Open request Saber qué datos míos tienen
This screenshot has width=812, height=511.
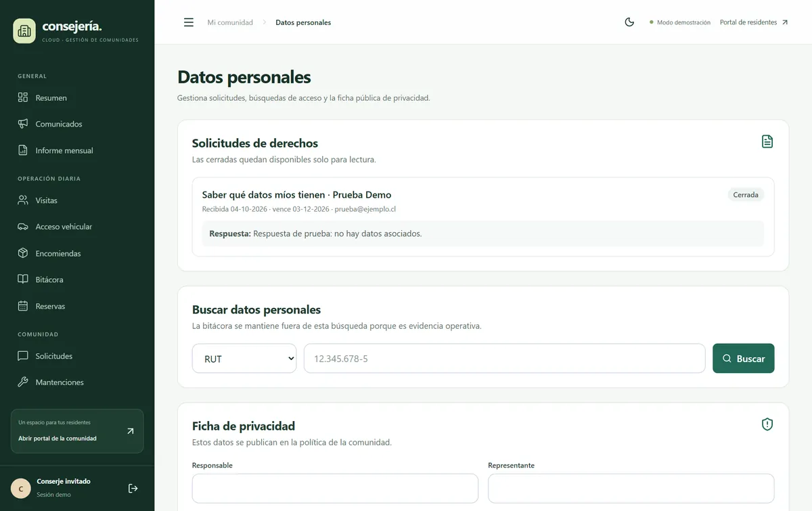(x=296, y=195)
